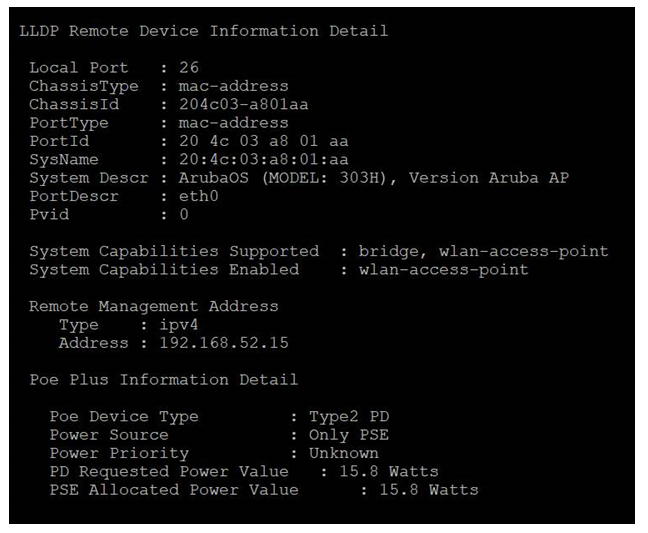Screen dimensions: 648x533
Task: Select the SysName value 20:4c:03:a8:01:aa
Action: 264,159
